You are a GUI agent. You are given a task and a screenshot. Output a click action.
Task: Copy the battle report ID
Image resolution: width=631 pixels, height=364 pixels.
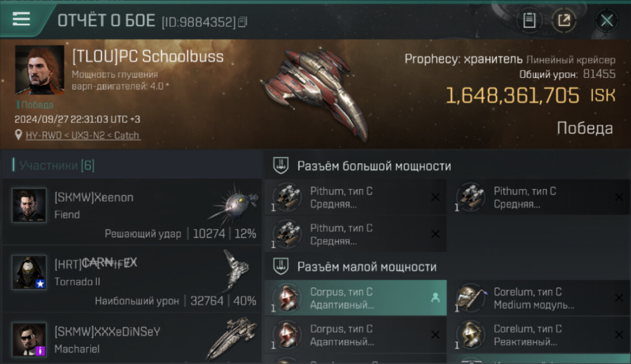243,22
